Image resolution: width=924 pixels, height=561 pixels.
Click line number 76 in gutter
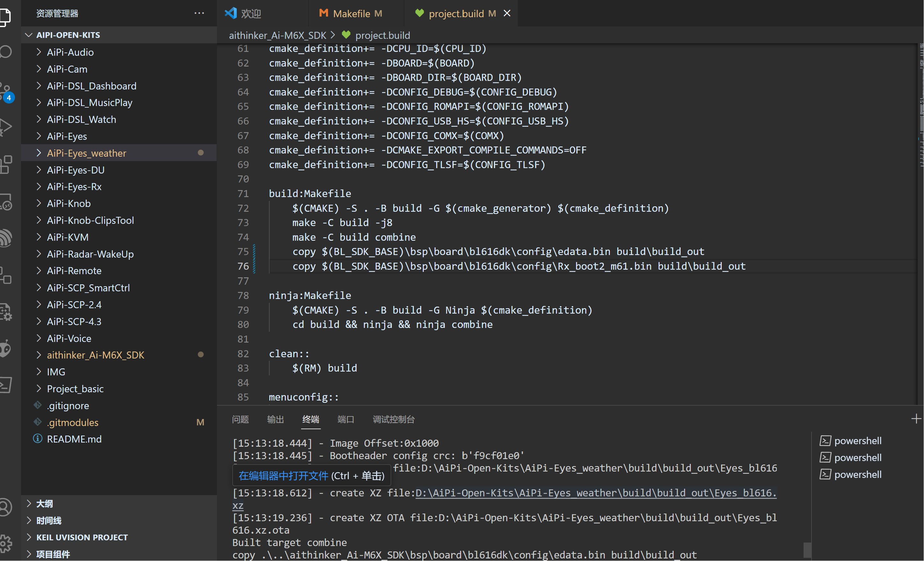[243, 266]
